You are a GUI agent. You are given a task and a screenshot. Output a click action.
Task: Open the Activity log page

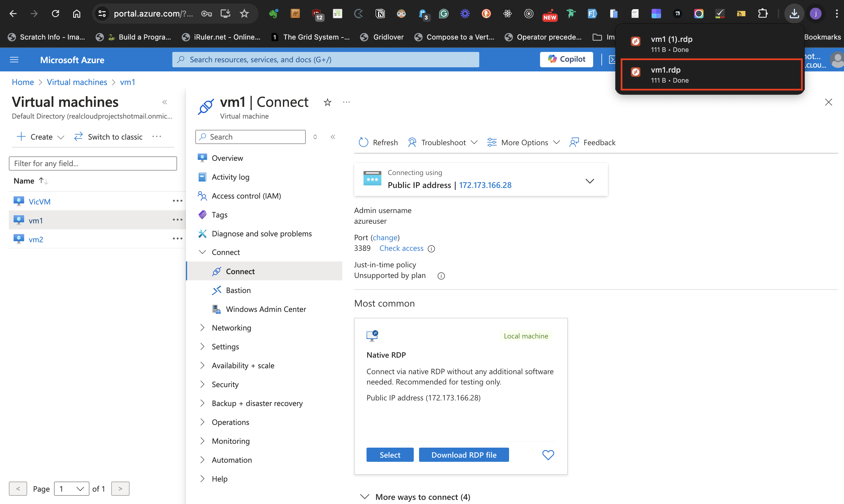tap(230, 176)
